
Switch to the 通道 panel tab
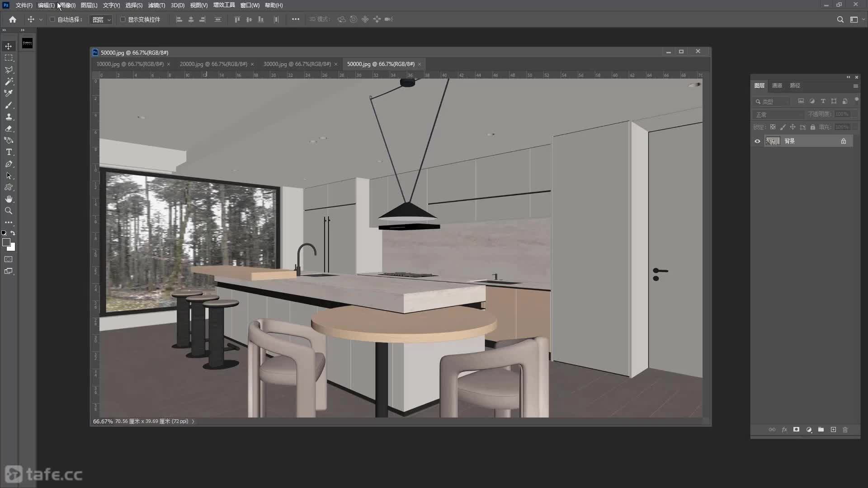pyautogui.click(x=777, y=85)
